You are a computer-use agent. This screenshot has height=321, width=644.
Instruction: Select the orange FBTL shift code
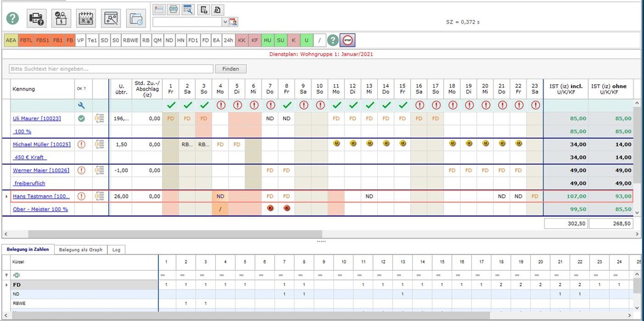(26, 40)
